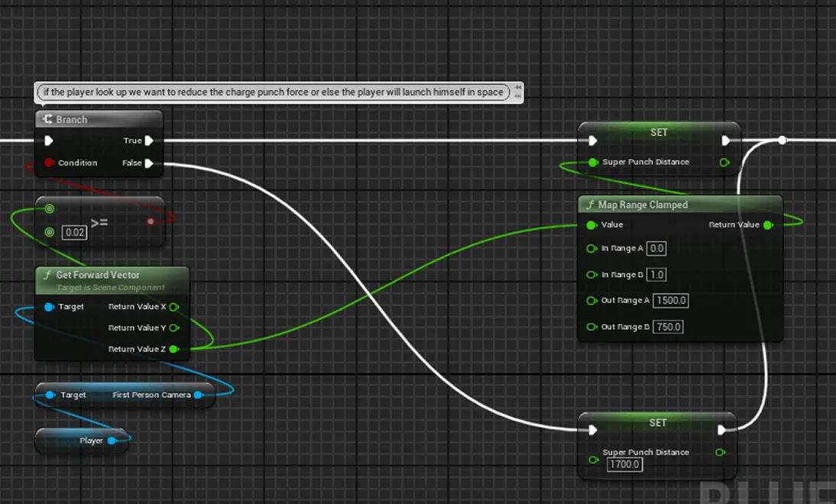836x504 pixels.
Task: Click the comment bubble about charge punch force
Action: [274, 92]
